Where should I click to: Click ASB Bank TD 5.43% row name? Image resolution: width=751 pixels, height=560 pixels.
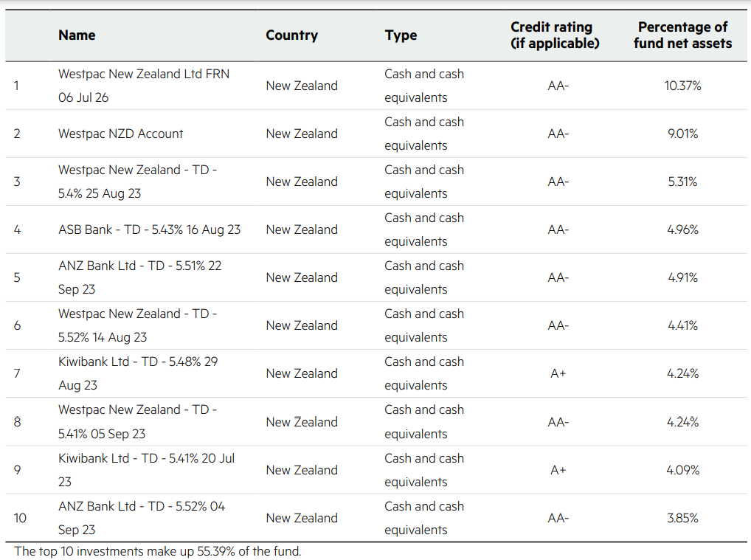coord(149,229)
